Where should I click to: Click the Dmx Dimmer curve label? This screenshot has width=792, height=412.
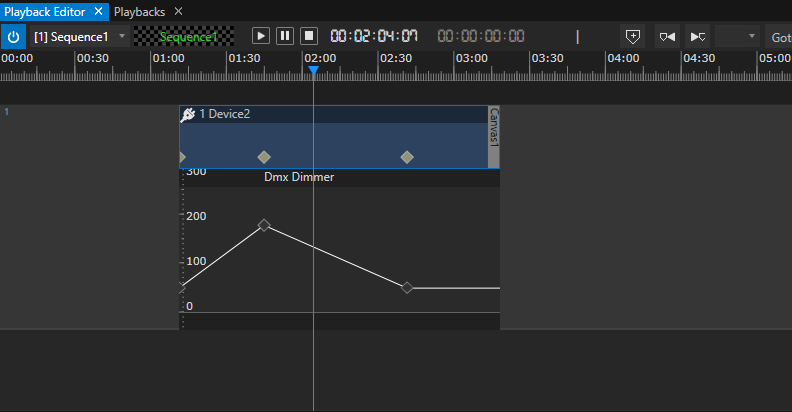coord(299,177)
